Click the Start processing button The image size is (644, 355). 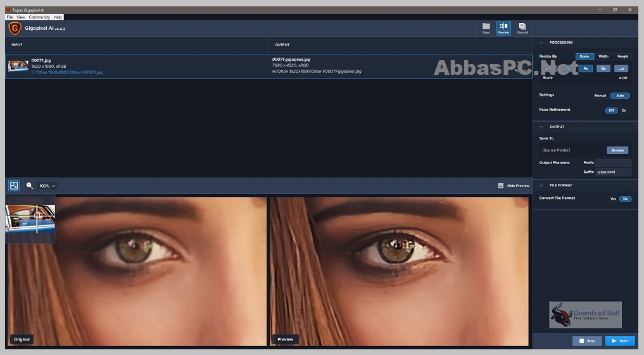point(620,340)
